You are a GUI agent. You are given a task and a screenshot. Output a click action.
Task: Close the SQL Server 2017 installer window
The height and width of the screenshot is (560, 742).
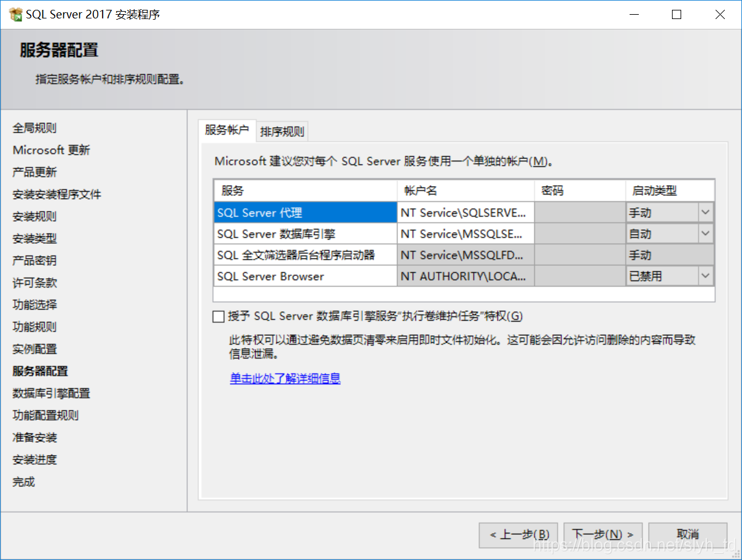[x=720, y=15]
